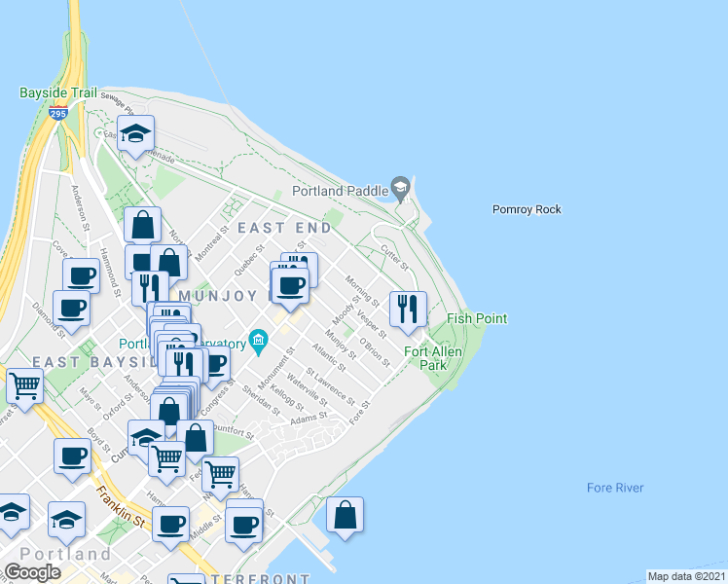This screenshot has width=728, height=584.
Task: Click shopping bag marker near North St
Action: click(169, 264)
